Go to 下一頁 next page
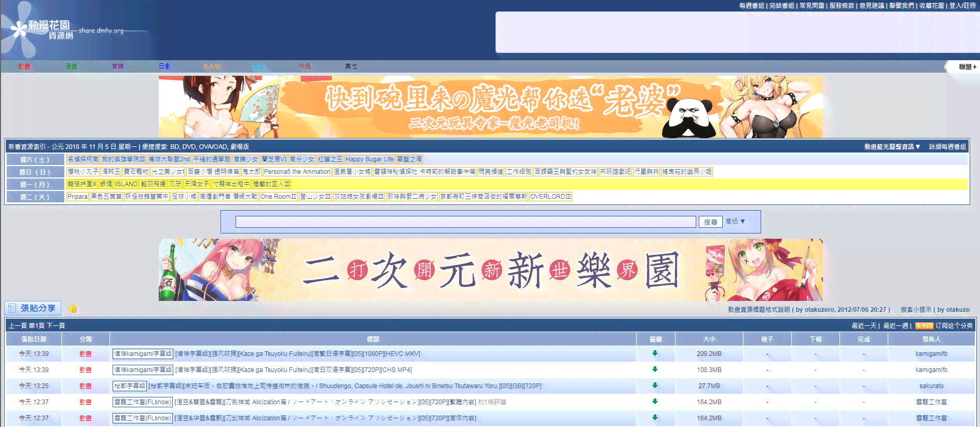The image size is (980, 427). pyautogui.click(x=56, y=326)
